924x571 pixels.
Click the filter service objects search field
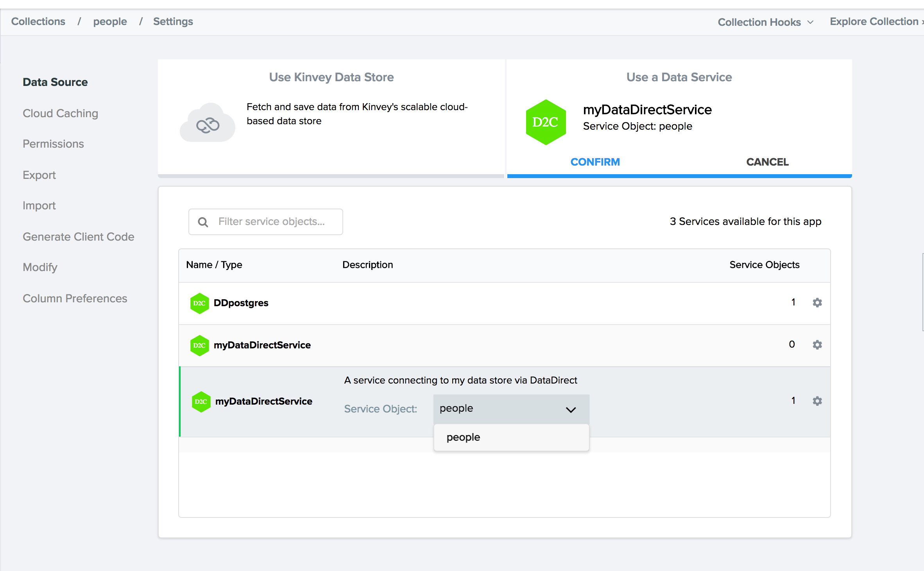point(265,221)
